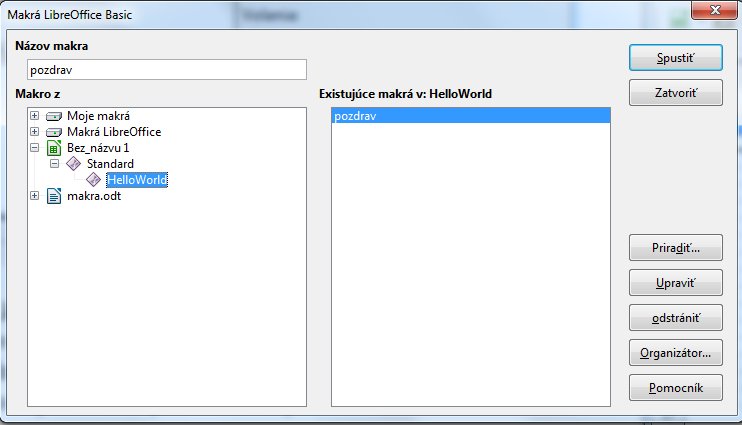Open the Organizátor... dialog
Image resolution: width=742 pixels, height=425 pixels.
pyautogui.click(x=676, y=353)
